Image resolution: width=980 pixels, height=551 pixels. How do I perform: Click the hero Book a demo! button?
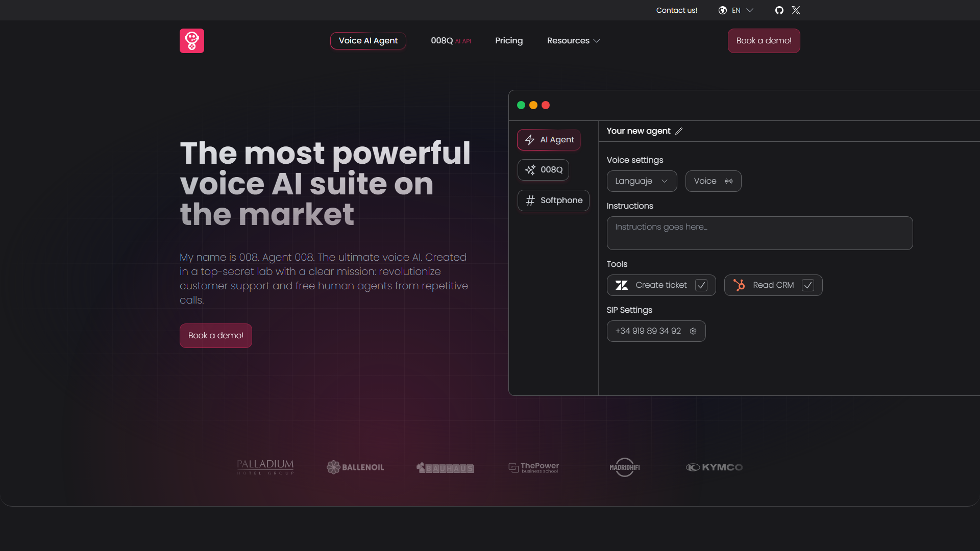pyautogui.click(x=215, y=336)
